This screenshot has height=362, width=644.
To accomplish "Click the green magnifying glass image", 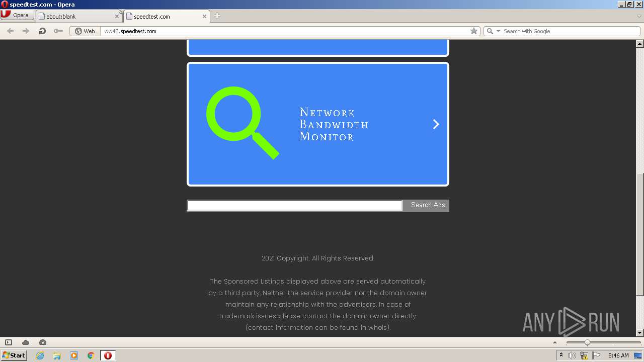I will (x=243, y=123).
